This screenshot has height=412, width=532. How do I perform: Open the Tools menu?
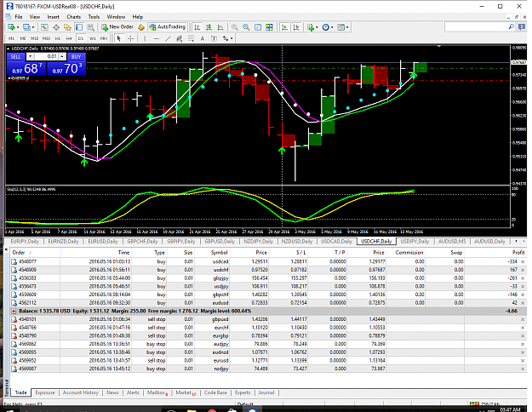pyautogui.click(x=94, y=17)
